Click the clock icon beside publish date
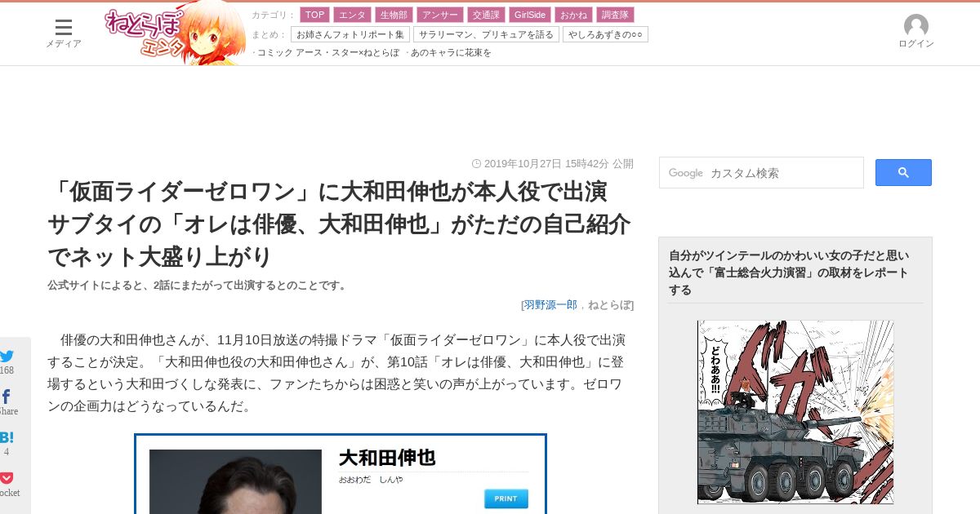 coord(476,163)
